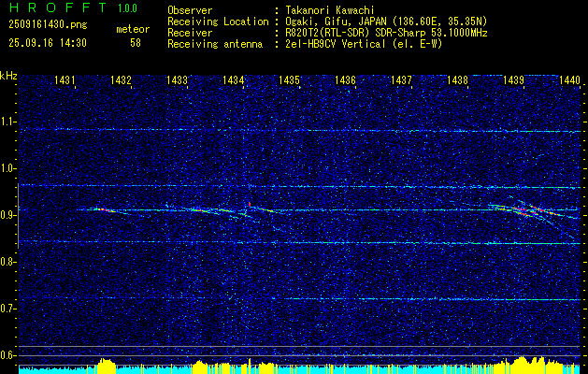Click the date stamp 25.09.16 14:30
Image resolution: width=588 pixels, height=374 pixels.
(x=48, y=43)
